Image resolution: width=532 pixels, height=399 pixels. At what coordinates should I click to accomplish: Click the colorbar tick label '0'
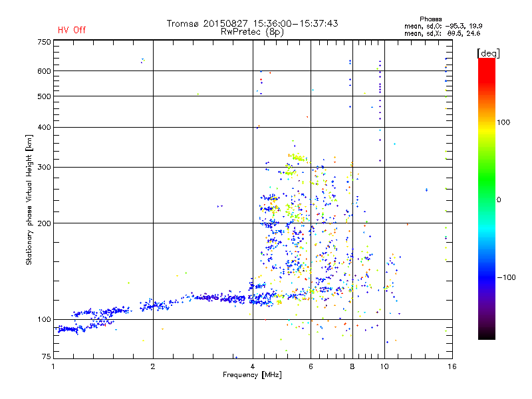click(499, 199)
